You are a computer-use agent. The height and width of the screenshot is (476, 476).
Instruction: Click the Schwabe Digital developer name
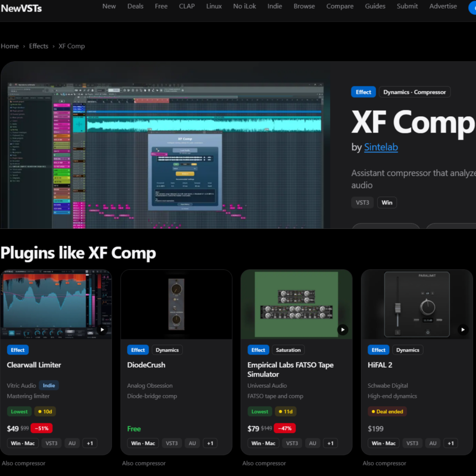(x=388, y=385)
